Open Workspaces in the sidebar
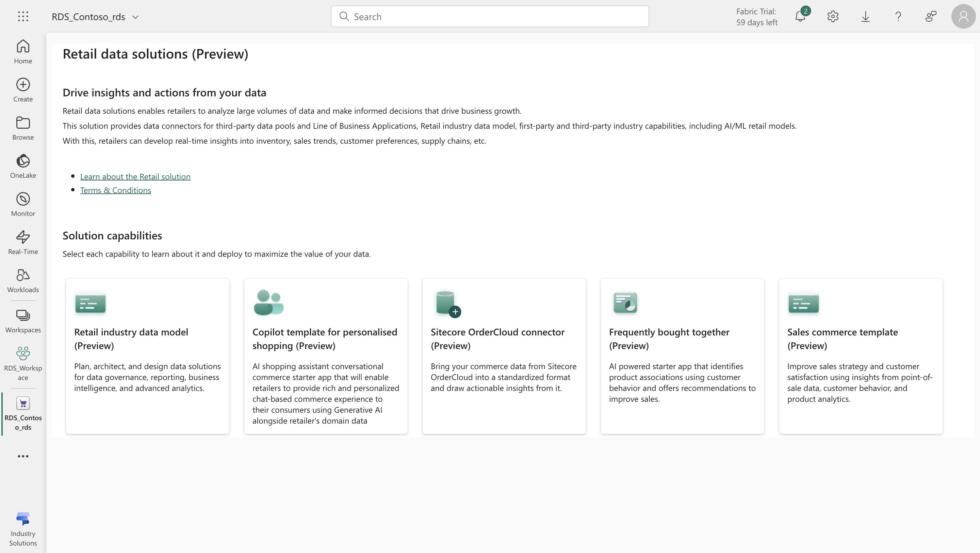This screenshot has width=980, height=553. [23, 321]
